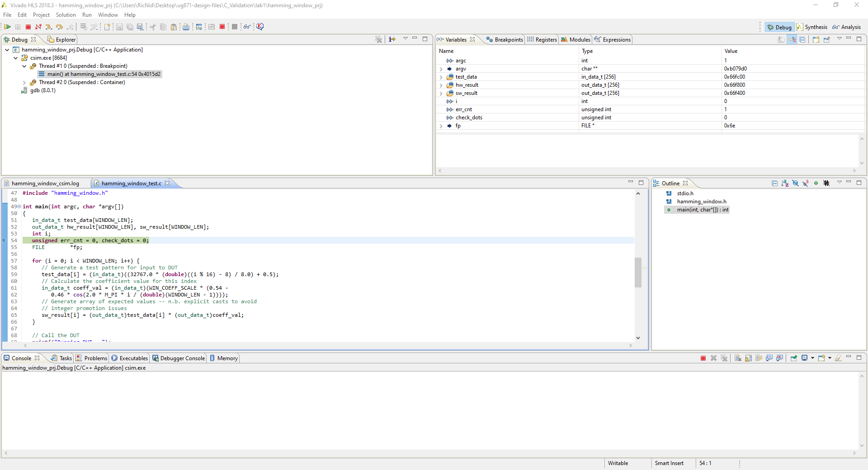Terminate the console with red square icon
The height and width of the screenshot is (470, 868).
[703, 358]
